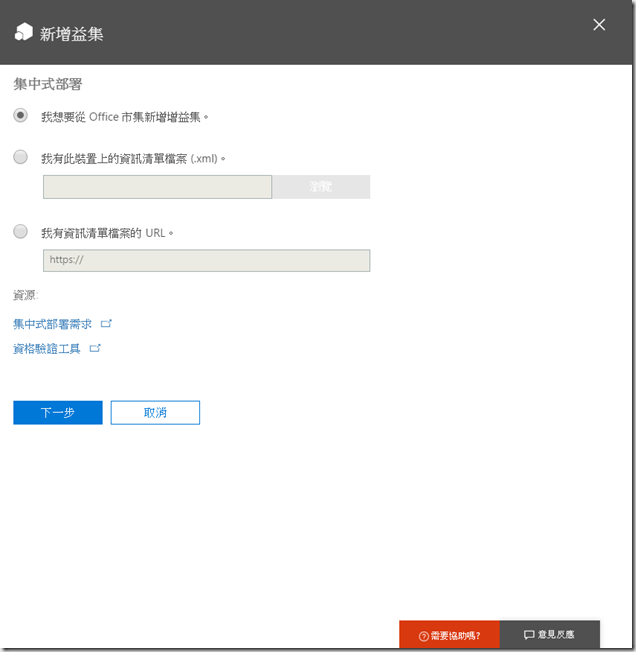Click the https:// URL input field
The height and width of the screenshot is (652, 636).
(206, 261)
